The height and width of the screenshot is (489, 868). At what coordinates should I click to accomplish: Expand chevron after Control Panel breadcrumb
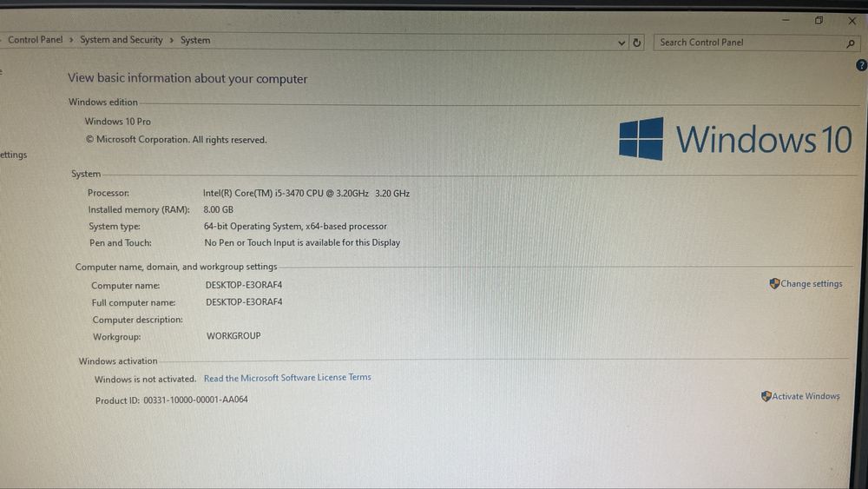coord(71,40)
